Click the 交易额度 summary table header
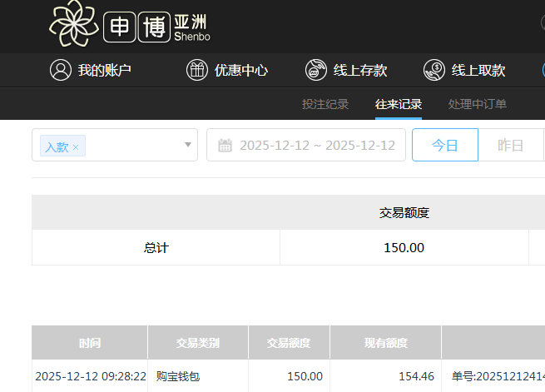 click(404, 212)
